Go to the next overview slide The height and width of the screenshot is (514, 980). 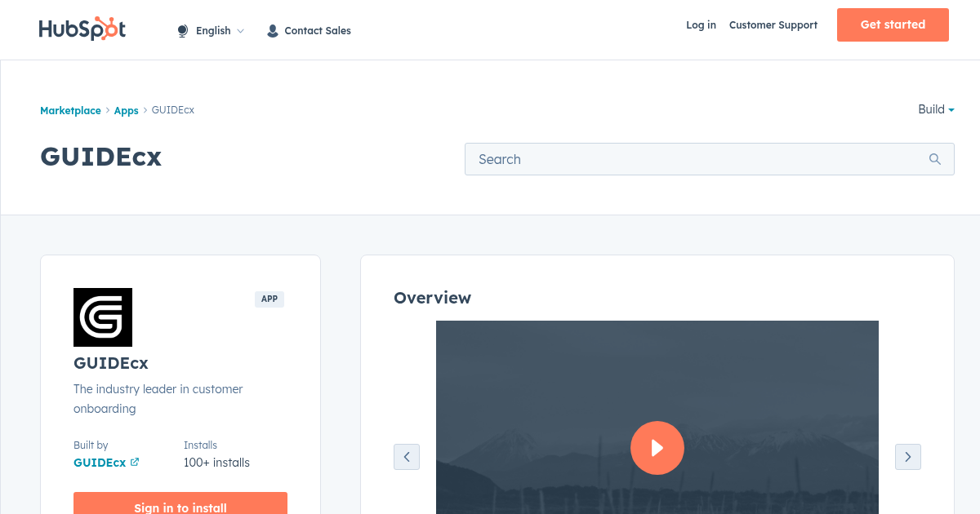pos(908,457)
